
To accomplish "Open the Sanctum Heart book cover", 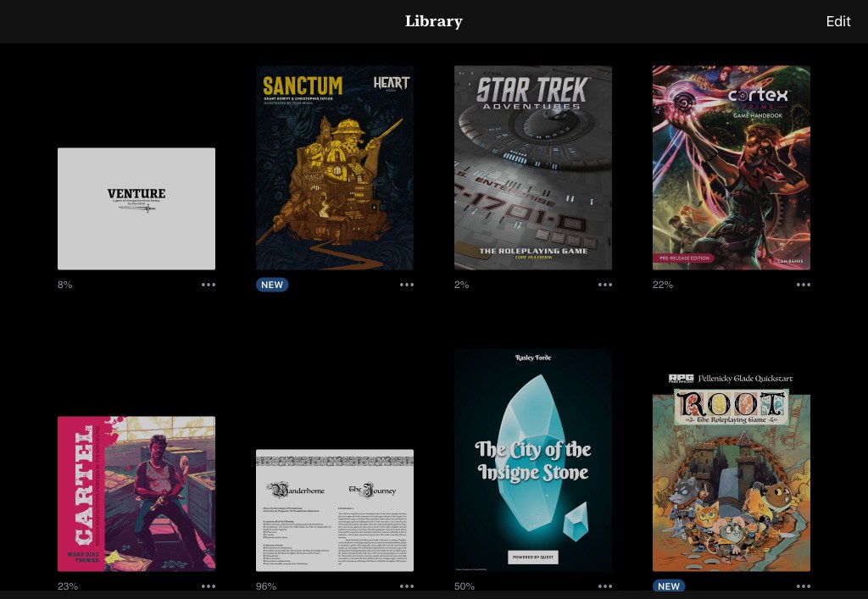I will click(x=335, y=168).
